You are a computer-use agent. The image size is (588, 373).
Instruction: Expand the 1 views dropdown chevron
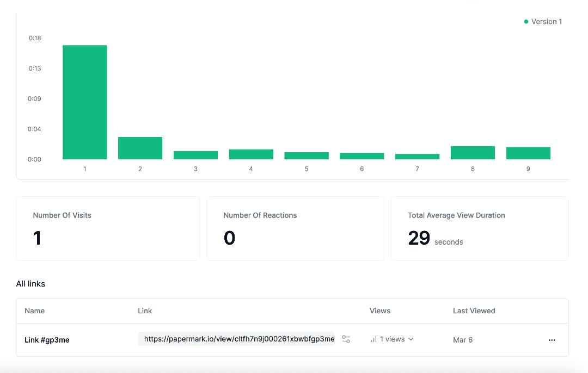(411, 339)
